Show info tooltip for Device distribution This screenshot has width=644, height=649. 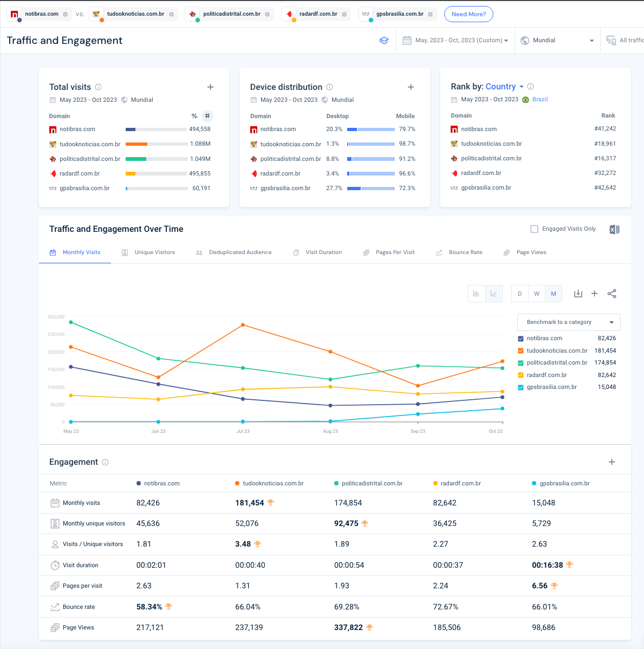pyautogui.click(x=329, y=87)
